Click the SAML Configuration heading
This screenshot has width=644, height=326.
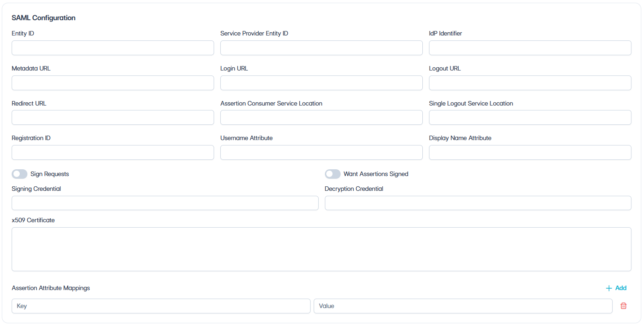[44, 18]
